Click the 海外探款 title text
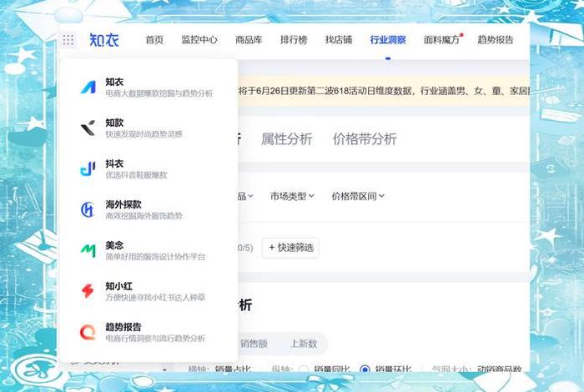Image resolution: width=584 pixels, height=392 pixels. click(x=123, y=204)
